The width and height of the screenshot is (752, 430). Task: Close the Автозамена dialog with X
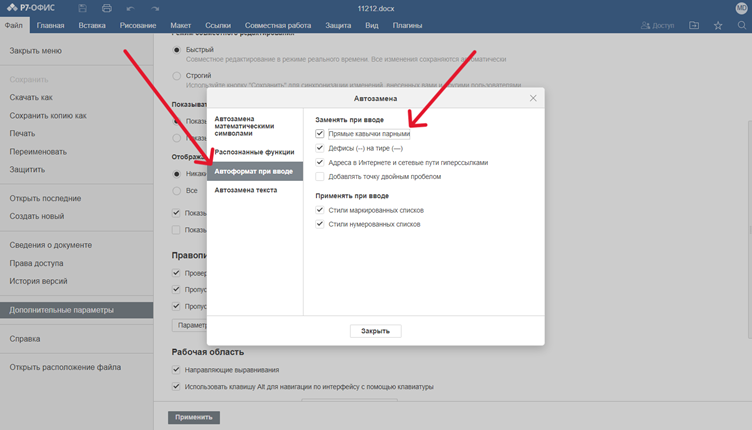[533, 98]
